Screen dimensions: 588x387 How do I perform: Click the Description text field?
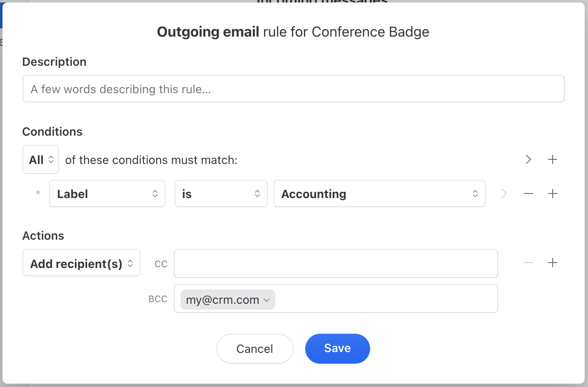(x=293, y=89)
